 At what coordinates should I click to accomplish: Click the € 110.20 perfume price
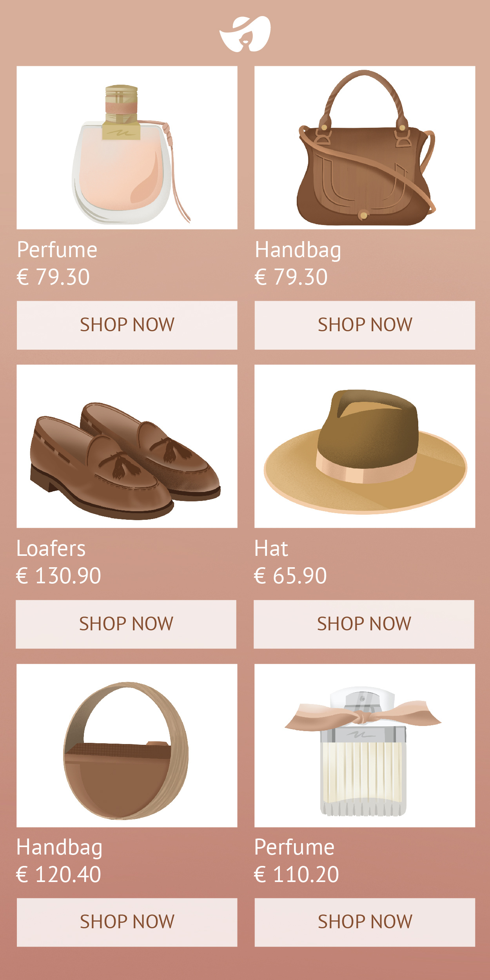point(296,874)
